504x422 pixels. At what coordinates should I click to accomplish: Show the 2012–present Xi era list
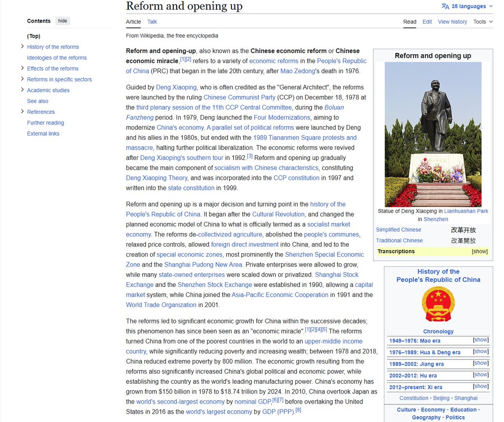[481, 386]
